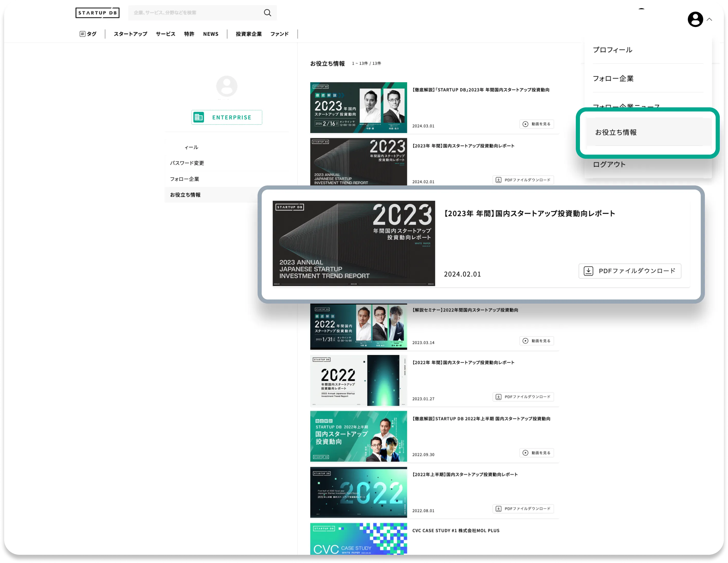Open CVC CASE STUDY thumbnail

coord(358,539)
